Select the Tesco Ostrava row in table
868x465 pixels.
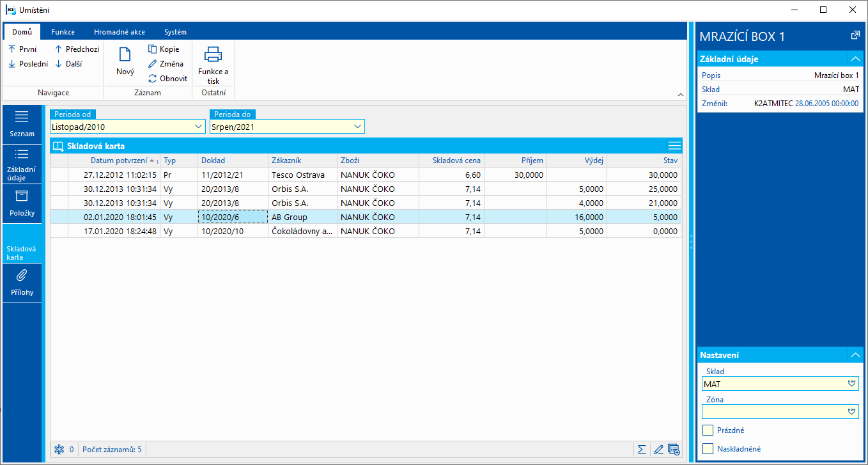297,175
